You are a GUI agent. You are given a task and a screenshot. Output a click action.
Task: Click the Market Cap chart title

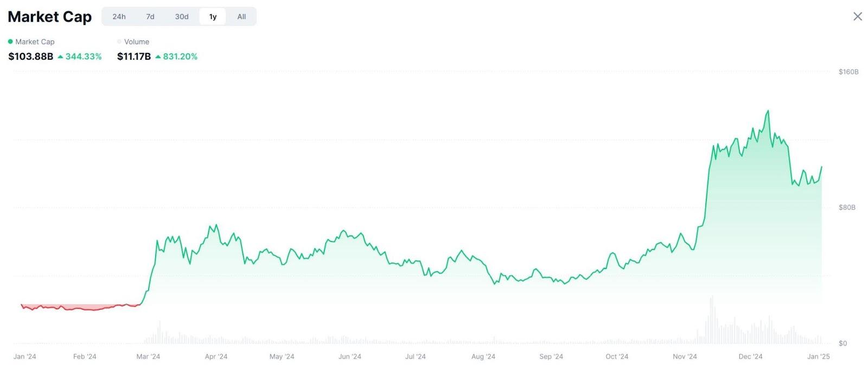coord(49,17)
